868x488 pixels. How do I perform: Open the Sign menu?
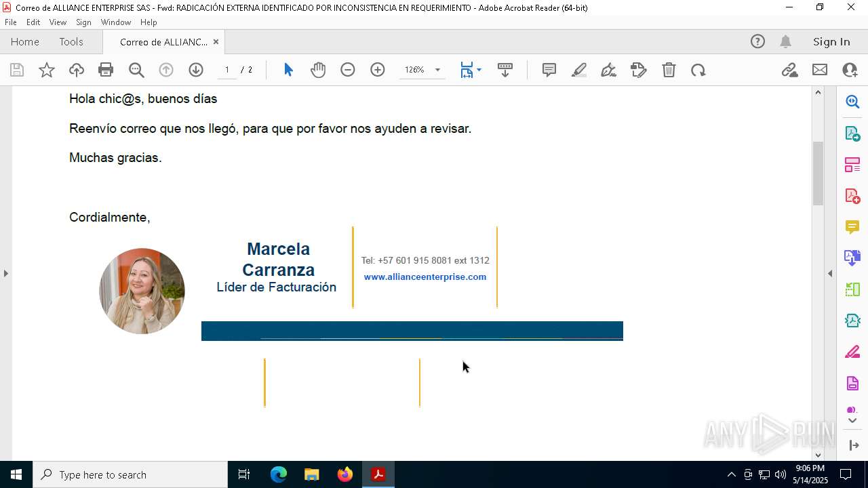83,22
